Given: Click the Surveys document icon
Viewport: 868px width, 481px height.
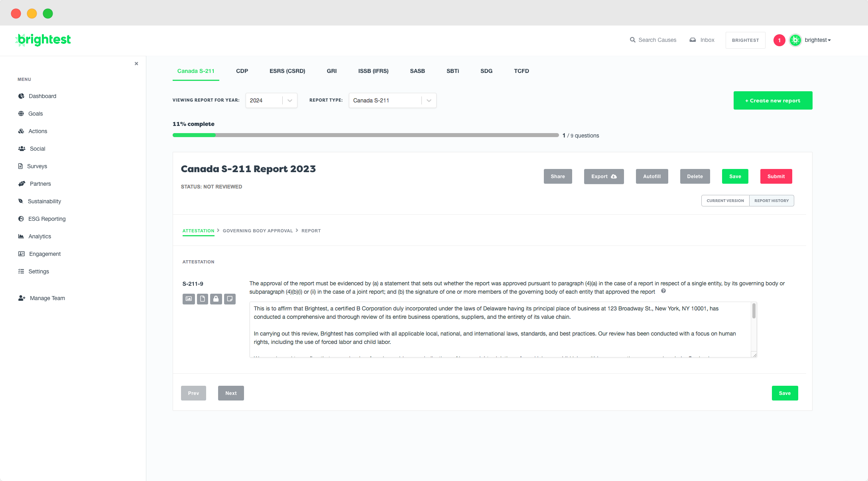Looking at the screenshot, I should 20,166.
